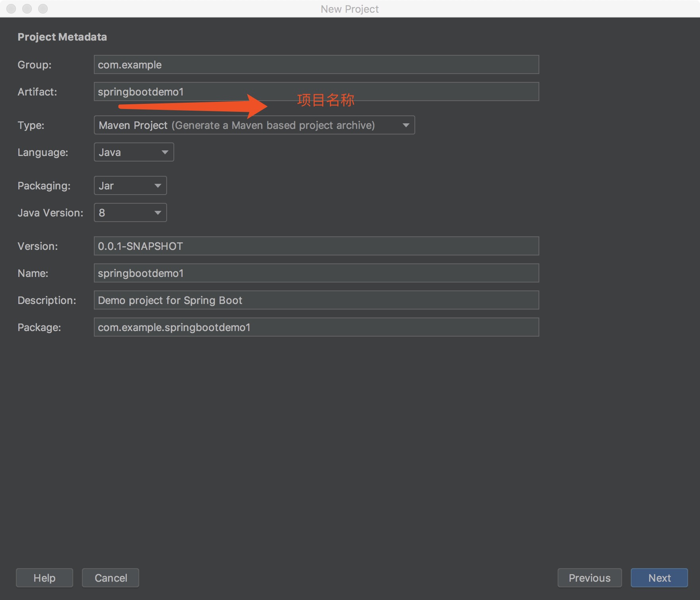Expand the Language dropdown showing Java
This screenshot has width=700, height=600.
134,152
